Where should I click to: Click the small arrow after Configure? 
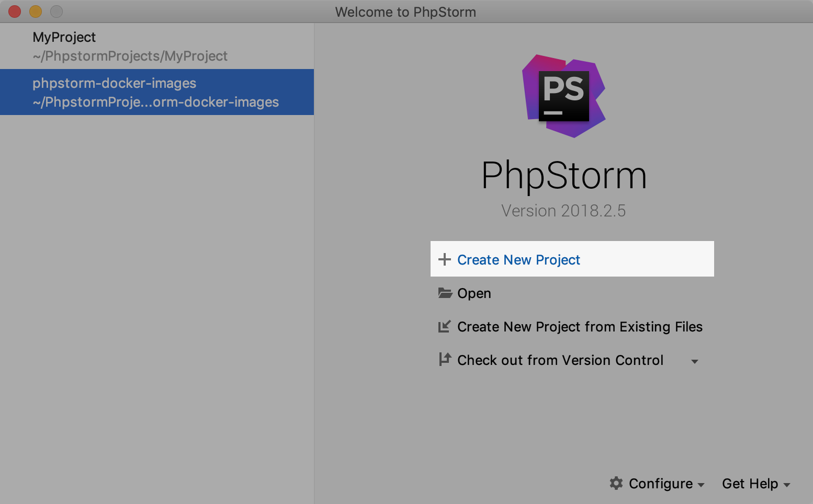(701, 485)
